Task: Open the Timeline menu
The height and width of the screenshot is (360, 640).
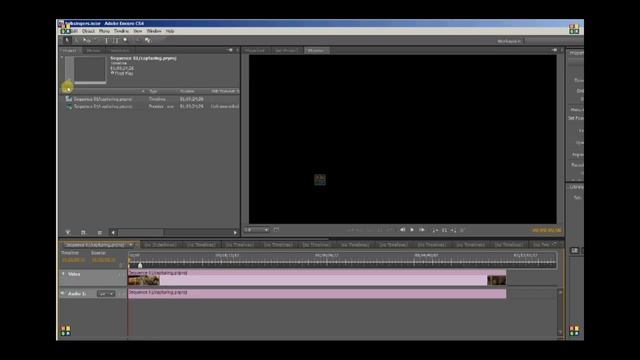Action: tap(121, 31)
